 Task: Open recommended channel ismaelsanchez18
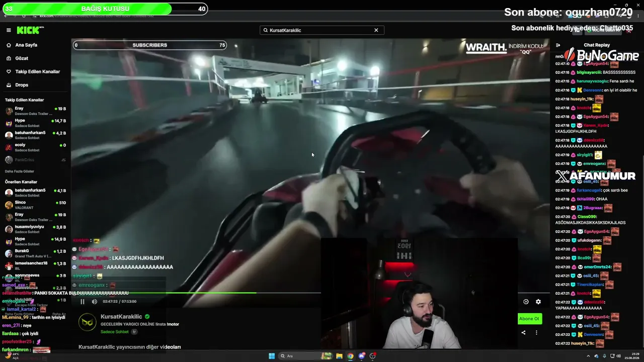35,265
